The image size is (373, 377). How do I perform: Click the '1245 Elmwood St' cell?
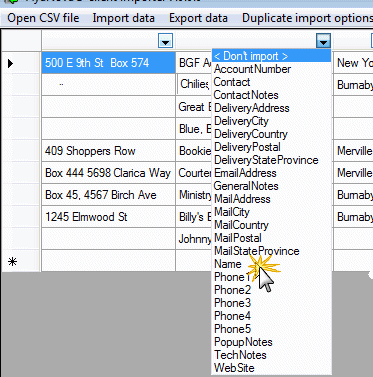tap(108, 217)
